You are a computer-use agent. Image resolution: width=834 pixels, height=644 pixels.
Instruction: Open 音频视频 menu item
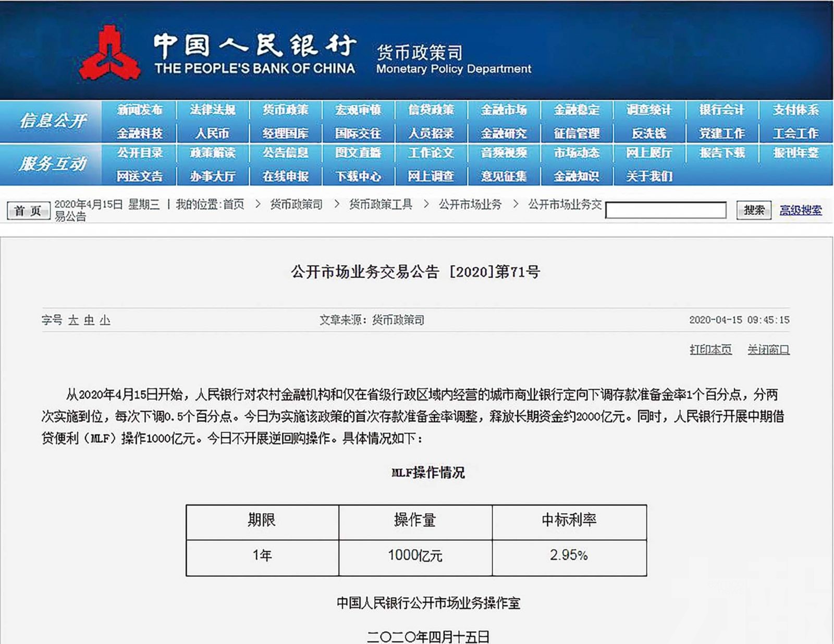pyautogui.click(x=504, y=153)
